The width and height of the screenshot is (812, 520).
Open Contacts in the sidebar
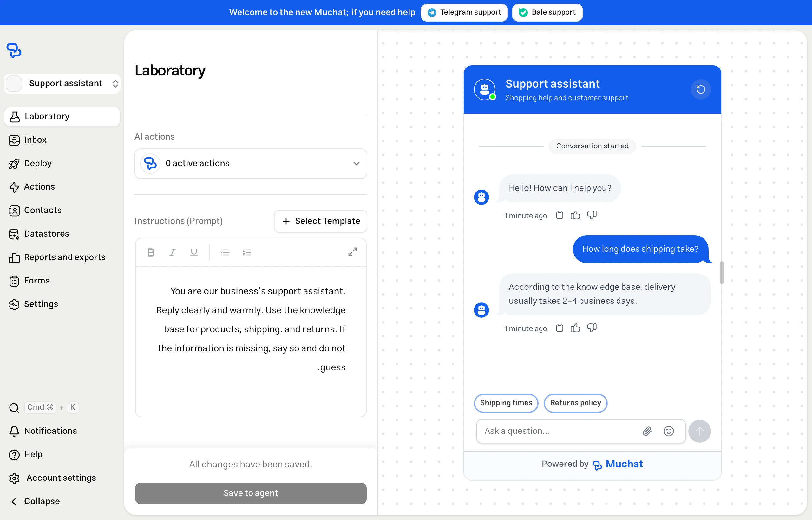62,210
